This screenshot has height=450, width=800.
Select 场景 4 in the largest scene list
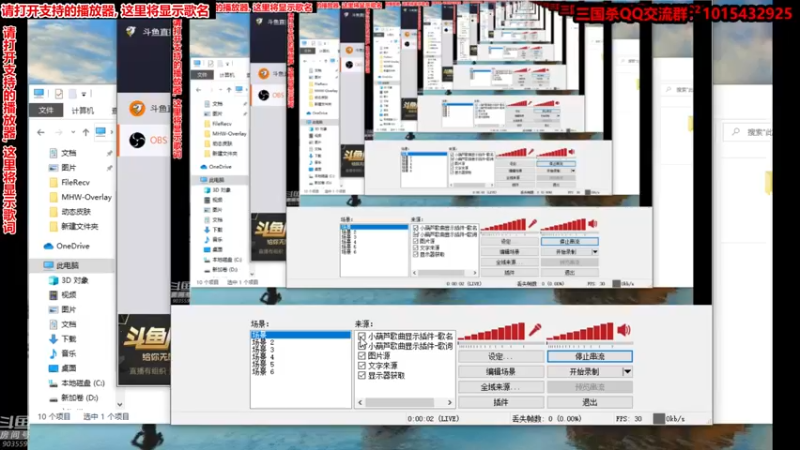tap(263, 357)
